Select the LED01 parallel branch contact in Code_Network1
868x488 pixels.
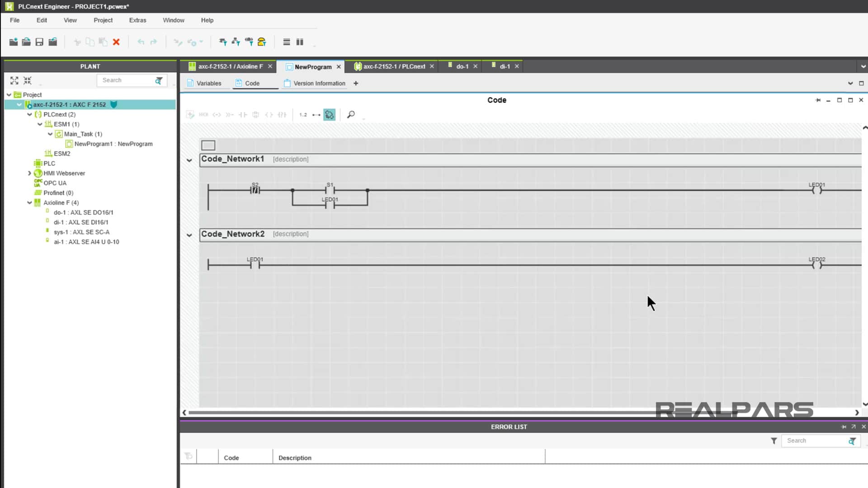(330, 205)
